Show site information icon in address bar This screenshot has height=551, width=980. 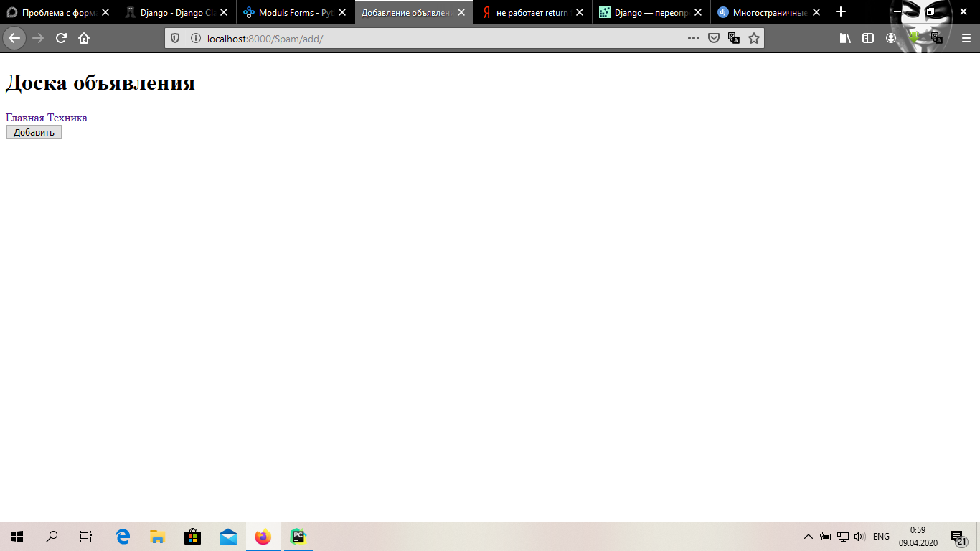tap(195, 38)
